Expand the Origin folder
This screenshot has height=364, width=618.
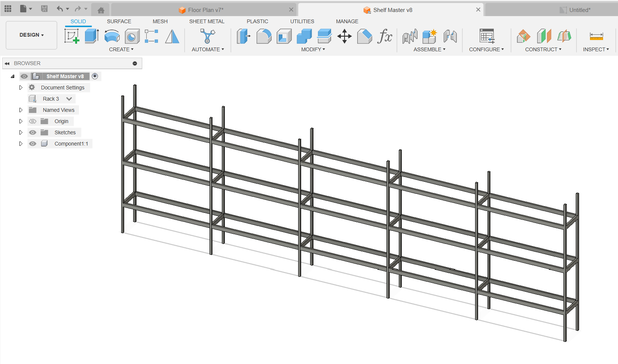click(x=21, y=121)
